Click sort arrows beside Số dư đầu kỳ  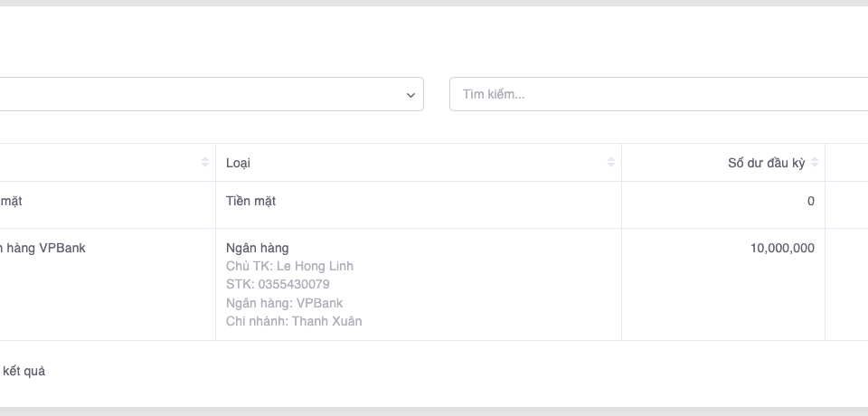point(815,163)
